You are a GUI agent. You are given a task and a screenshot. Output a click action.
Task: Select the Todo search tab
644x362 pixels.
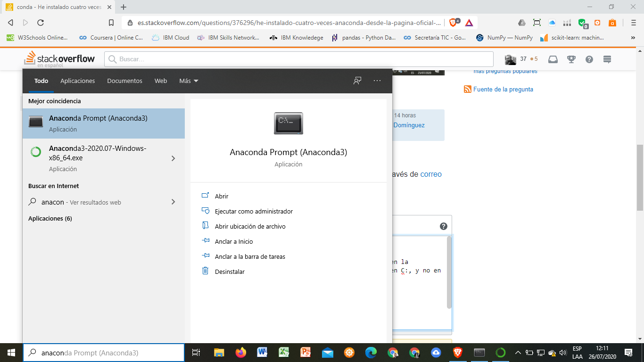click(x=41, y=81)
